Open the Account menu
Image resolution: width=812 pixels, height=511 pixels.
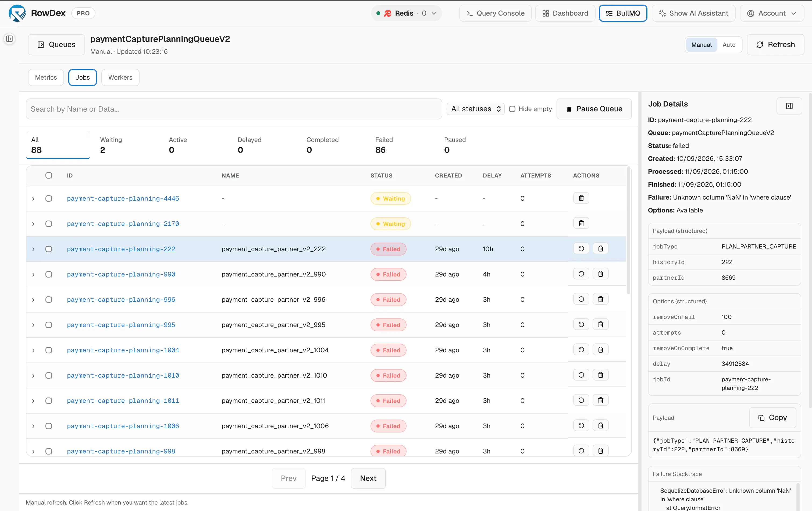[x=772, y=13]
